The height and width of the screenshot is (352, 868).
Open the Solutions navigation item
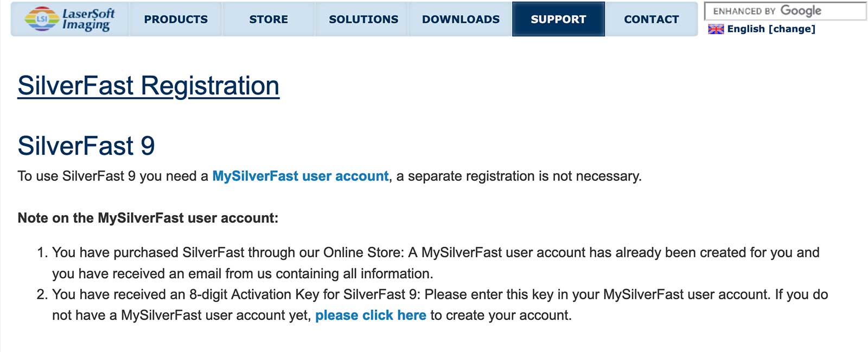[363, 19]
